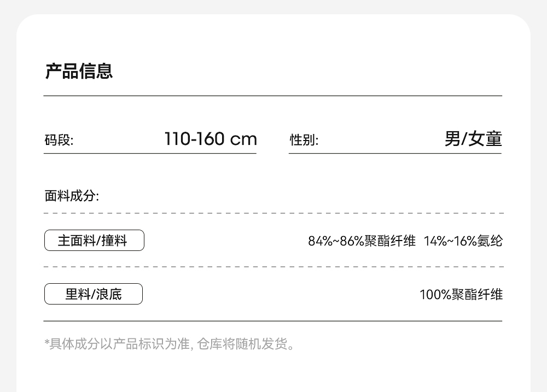Click the 性别 label

click(304, 141)
